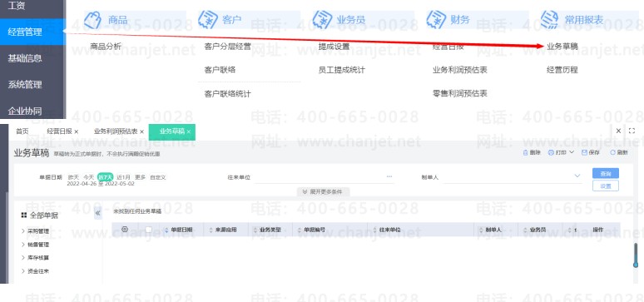Image resolution: width=644 pixels, height=302 pixels.
Task: Click the 保存 toolbar button
Action: (x=591, y=152)
